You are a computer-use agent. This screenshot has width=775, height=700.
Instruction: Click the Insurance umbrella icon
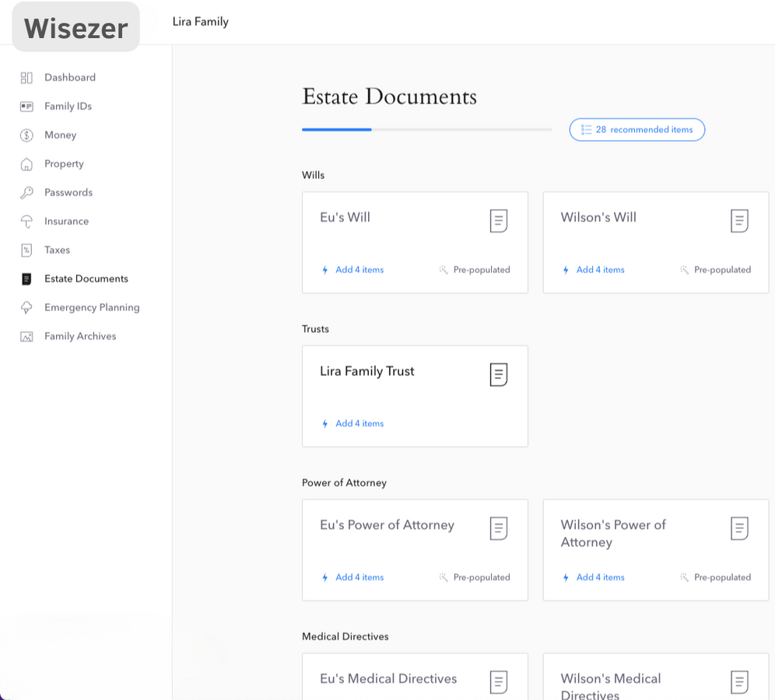click(26, 222)
